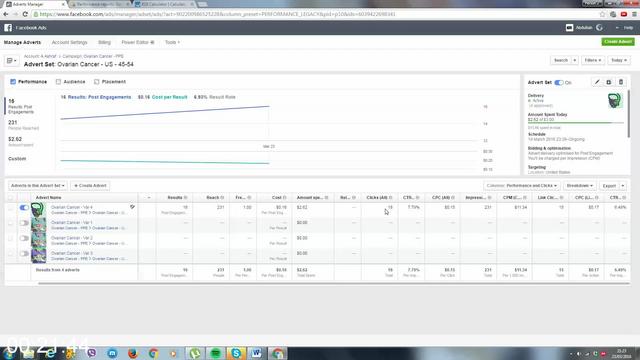Open the Columns: Performance and Clicks dropdown
This screenshot has width=640, height=360.
(x=522, y=186)
